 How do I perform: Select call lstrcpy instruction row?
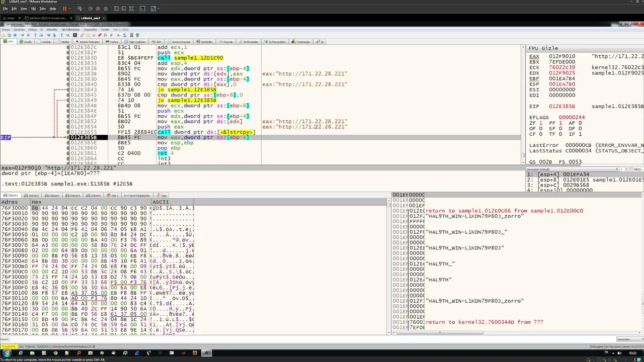click(206, 132)
